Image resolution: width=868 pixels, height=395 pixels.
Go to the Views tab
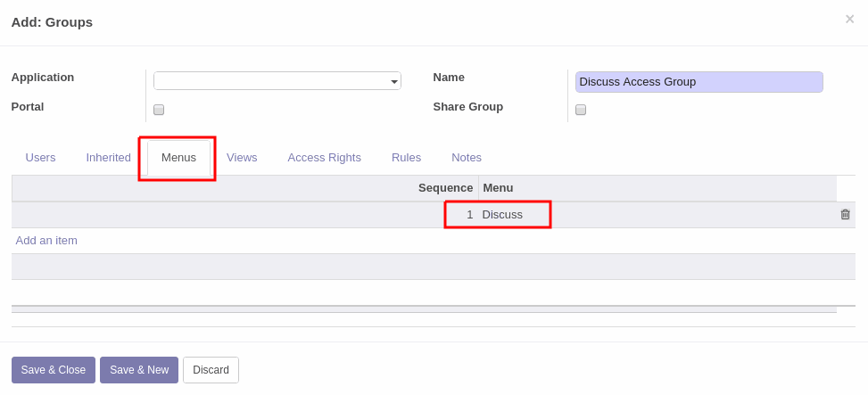(242, 158)
